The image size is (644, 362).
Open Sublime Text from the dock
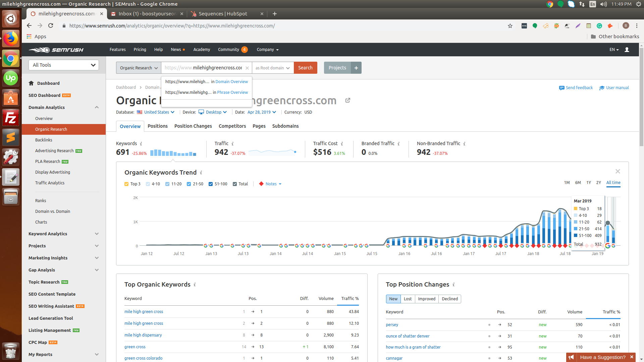(11, 137)
